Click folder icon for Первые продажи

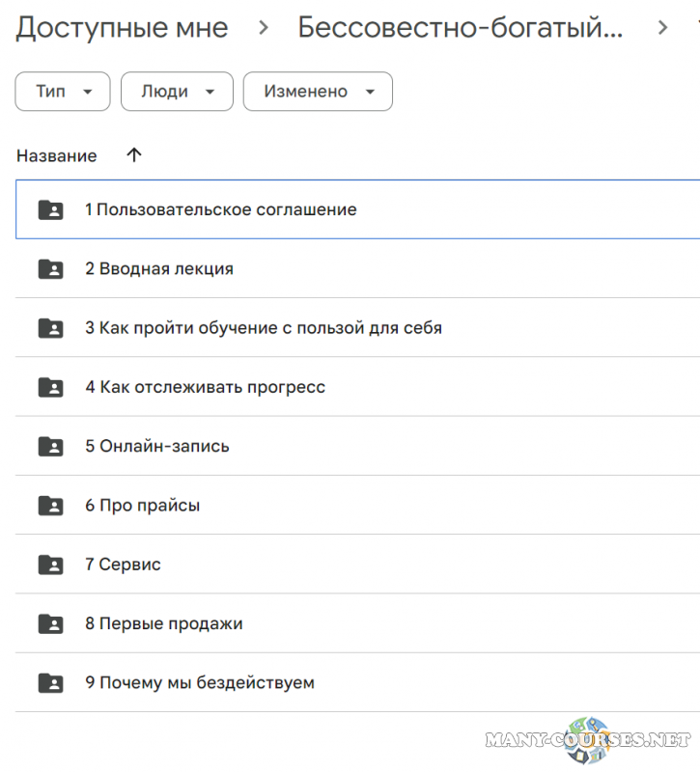tap(50, 623)
